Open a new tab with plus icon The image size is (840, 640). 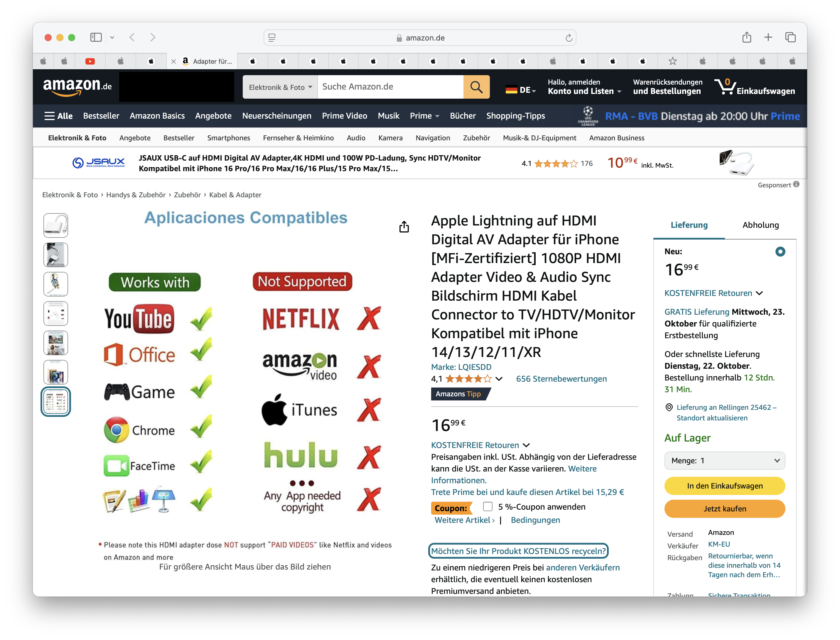click(x=768, y=37)
